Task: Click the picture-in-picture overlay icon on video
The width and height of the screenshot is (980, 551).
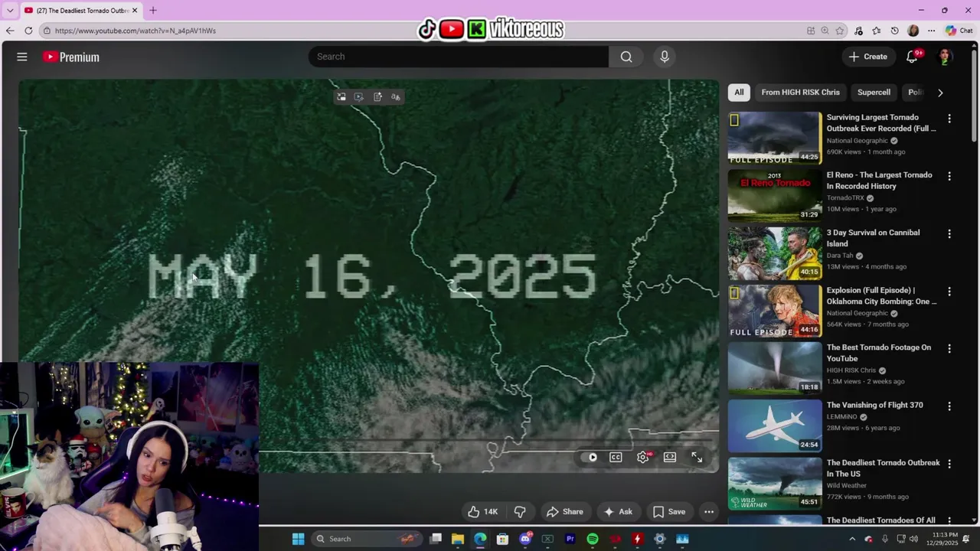Action: [341, 96]
